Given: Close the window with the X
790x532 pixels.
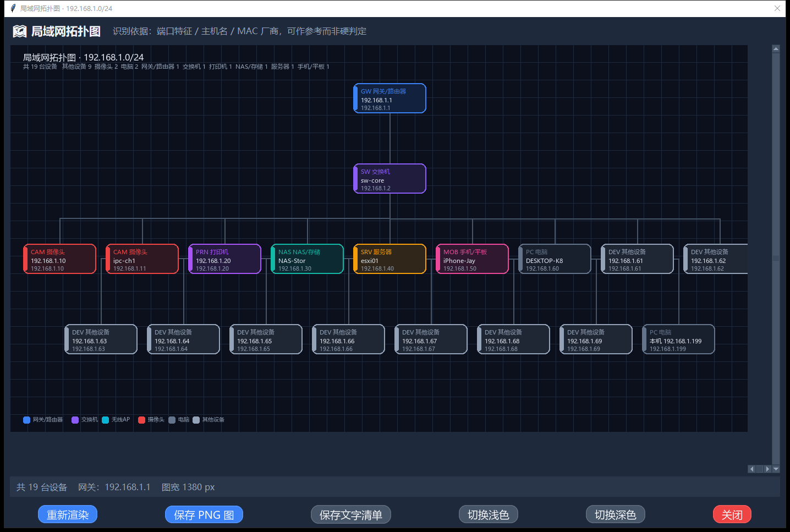Looking at the screenshot, I should 777,8.
